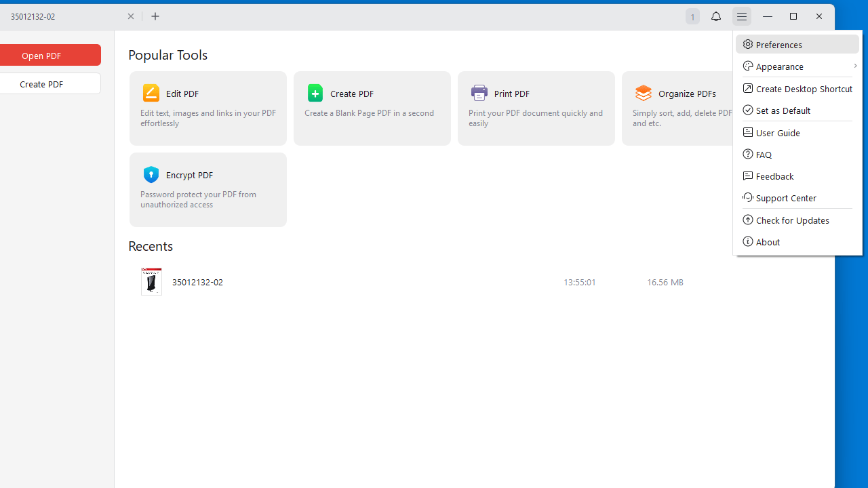Close the 35012132-02 tab
This screenshot has height=488, width=868.
pos(131,16)
